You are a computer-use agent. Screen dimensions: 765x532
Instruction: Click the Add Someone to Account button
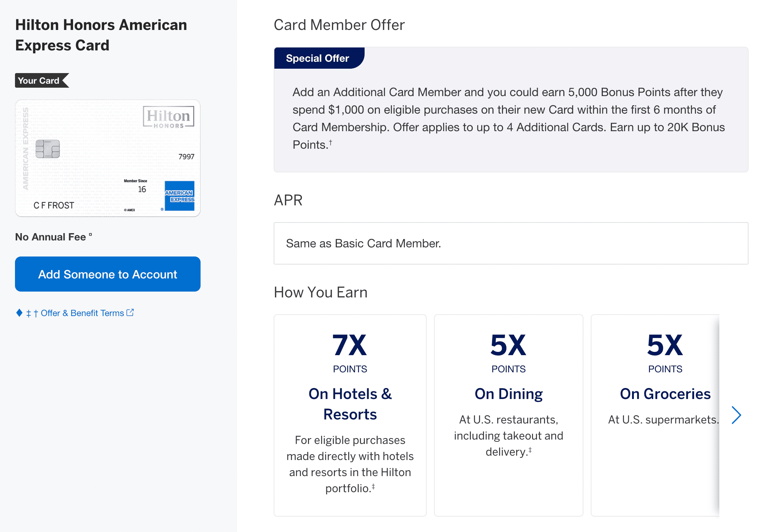[x=108, y=274]
